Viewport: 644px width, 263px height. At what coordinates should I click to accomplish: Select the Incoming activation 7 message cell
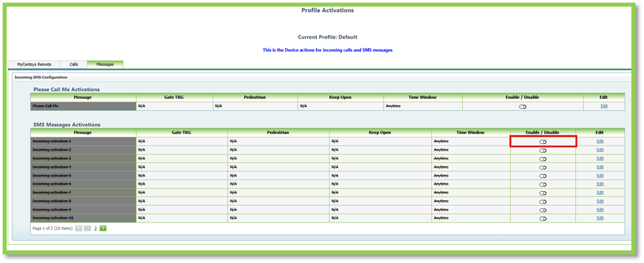click(x=83, y=193)
